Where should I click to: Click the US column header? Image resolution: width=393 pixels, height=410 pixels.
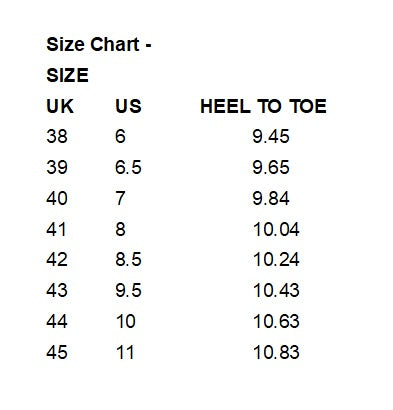[128, 106]
